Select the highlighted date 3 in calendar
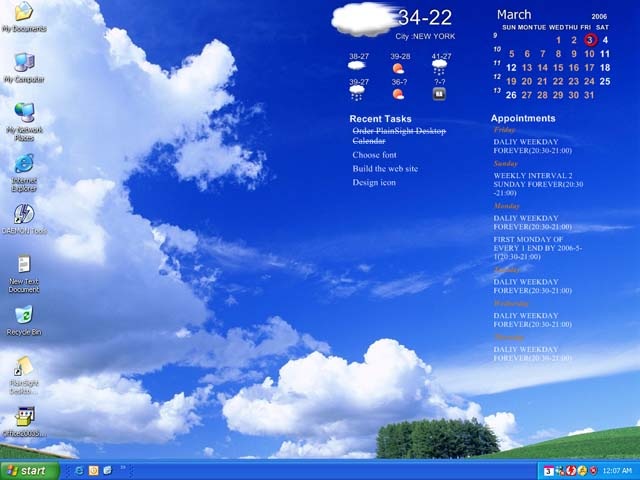640x480 pixels. [590, 40]
